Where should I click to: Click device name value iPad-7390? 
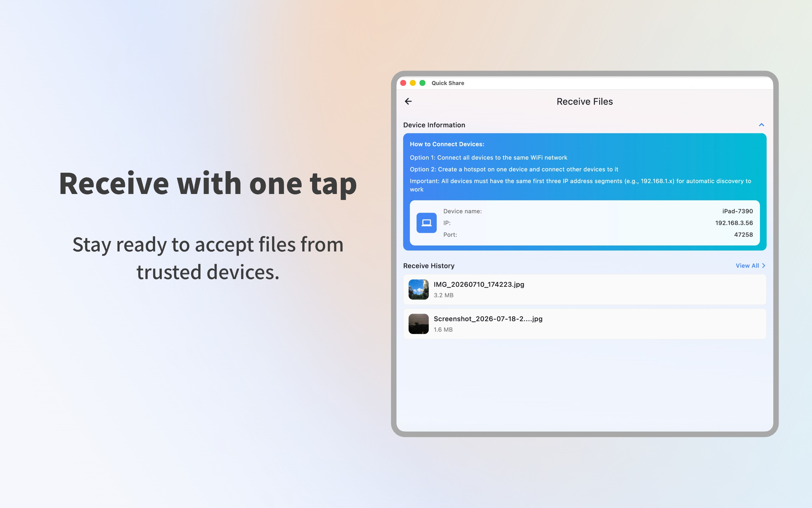click(x=737, y=211)
